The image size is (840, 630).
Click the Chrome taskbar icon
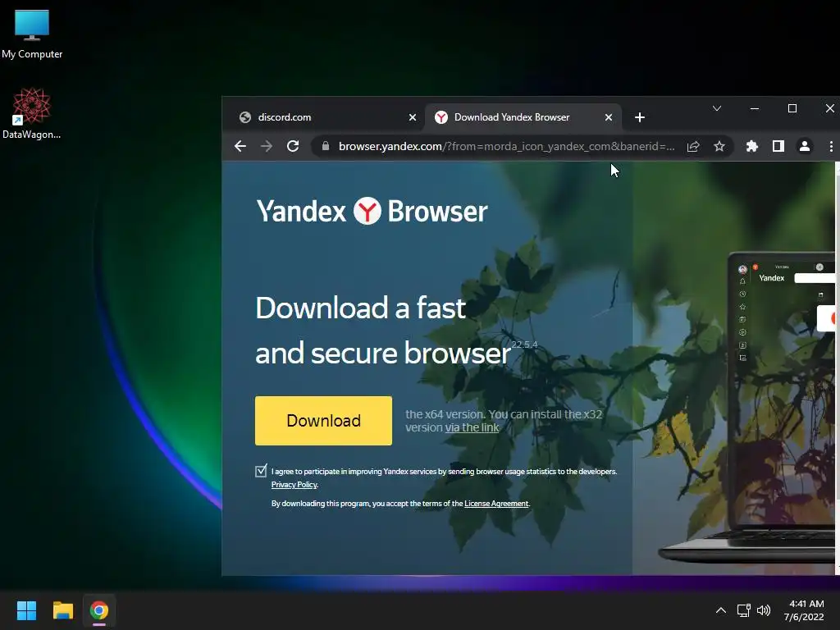click(99, 610)
